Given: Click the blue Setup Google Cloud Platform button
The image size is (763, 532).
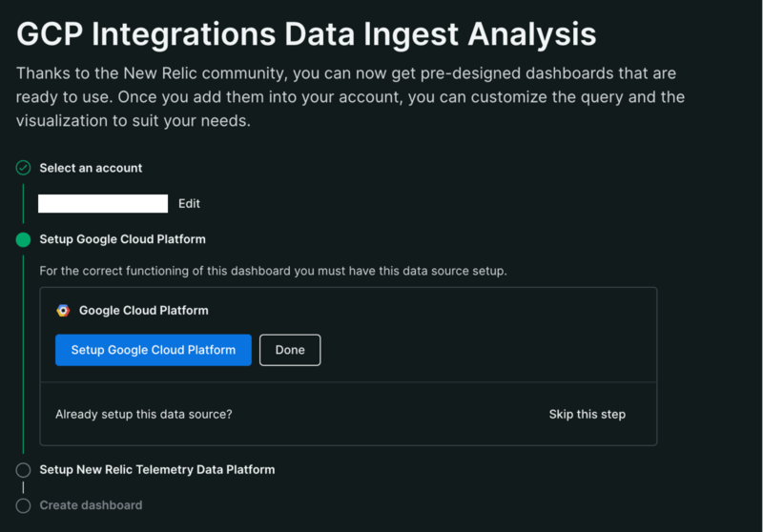Looking at the screenshot, I should 154,350.
